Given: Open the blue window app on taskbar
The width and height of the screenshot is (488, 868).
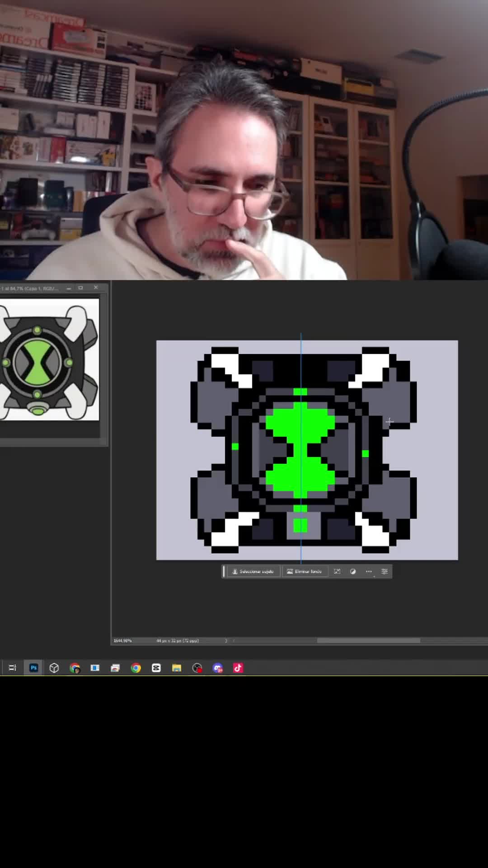Looking at the screenshot, I should click(x=95, y=668).
